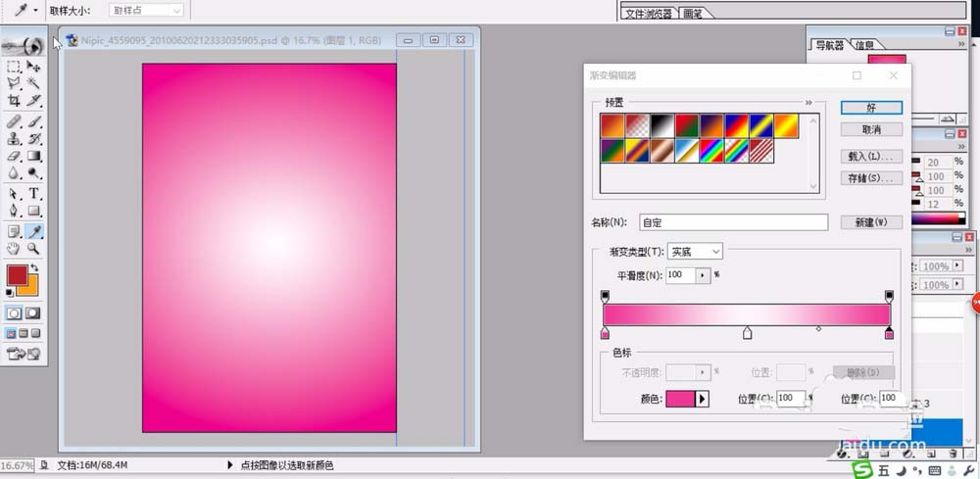Select the Eraser tool
Screen dimensions: 980x479
click(14, 156)
